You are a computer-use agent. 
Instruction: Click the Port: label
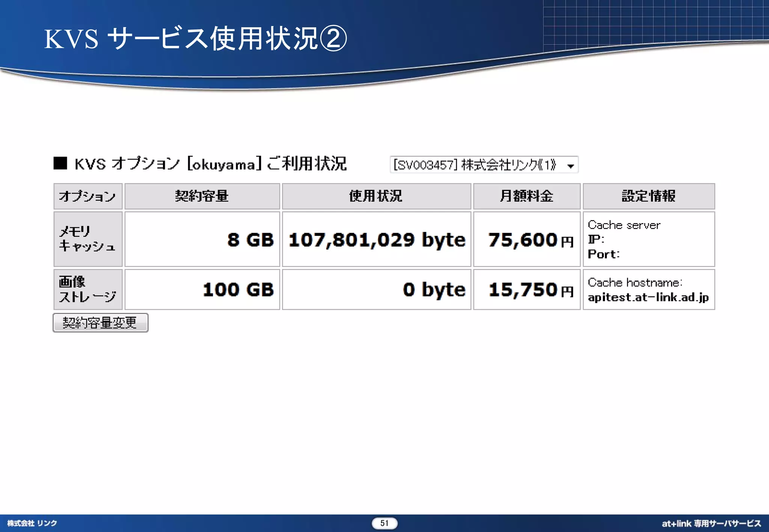pos(603,254)
